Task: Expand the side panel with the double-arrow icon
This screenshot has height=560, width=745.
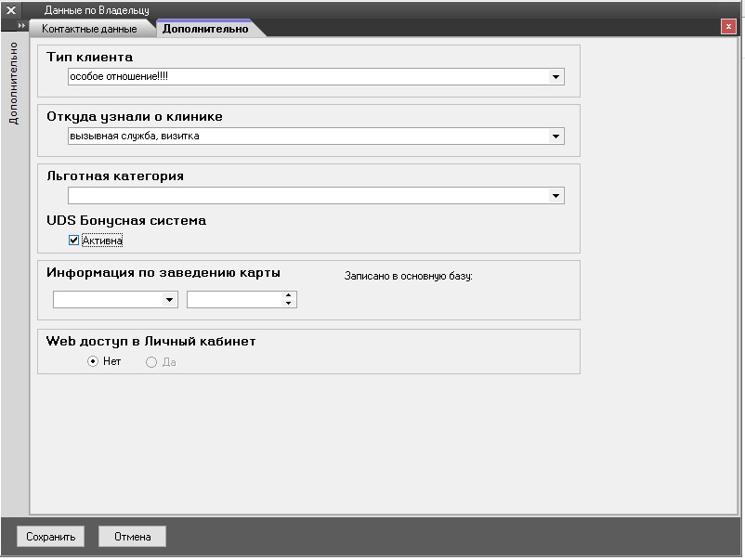Action: pyautogui.click(x=22, y=26)
